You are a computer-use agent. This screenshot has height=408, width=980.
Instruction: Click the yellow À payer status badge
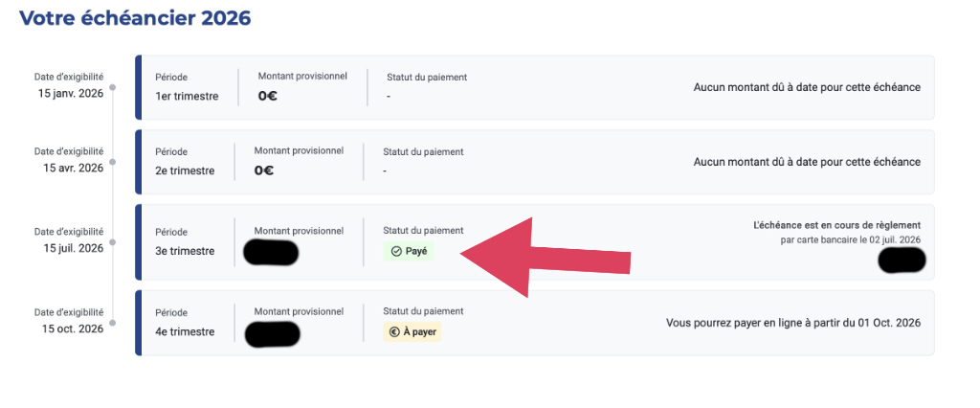pyautogui.click(x=412, y=331)
